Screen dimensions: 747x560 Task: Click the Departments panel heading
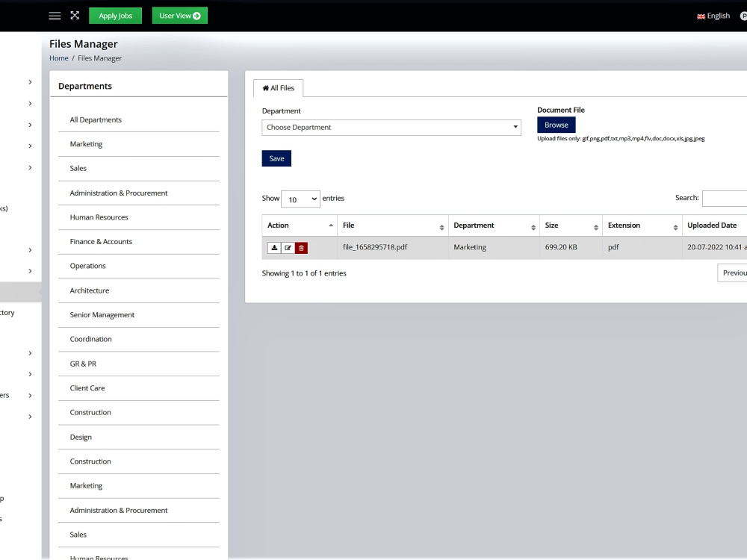click(x=85, y=86)
